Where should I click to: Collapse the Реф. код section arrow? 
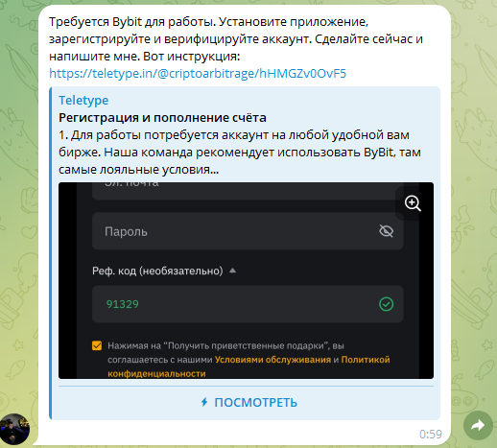point(232,271)
